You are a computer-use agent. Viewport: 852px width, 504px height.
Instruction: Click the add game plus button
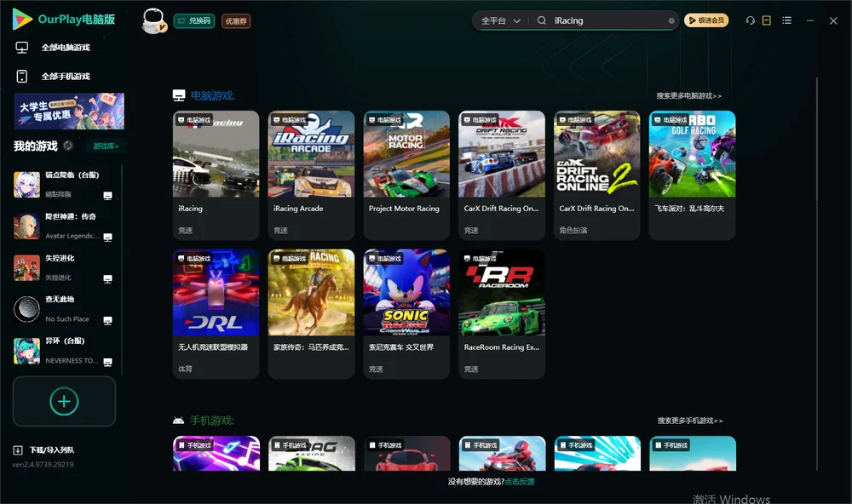coord(64,401)
